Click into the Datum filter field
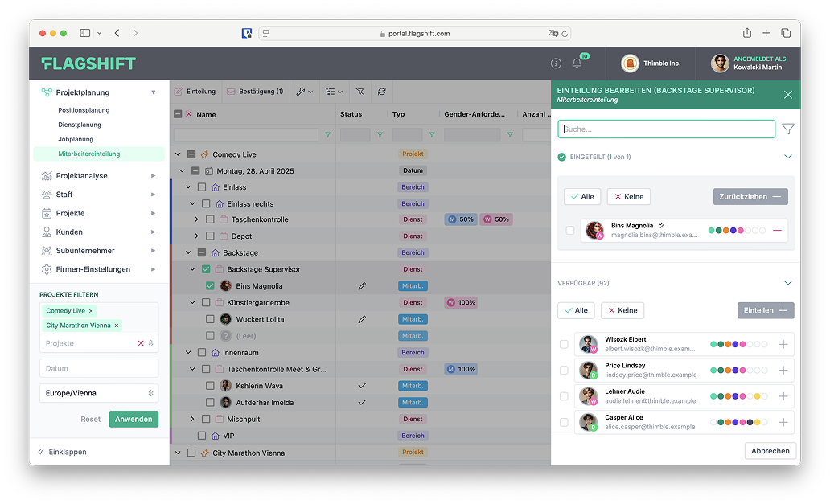Viewport: 830px width, 504px height. pyautogui.click(x=98, y=368)
